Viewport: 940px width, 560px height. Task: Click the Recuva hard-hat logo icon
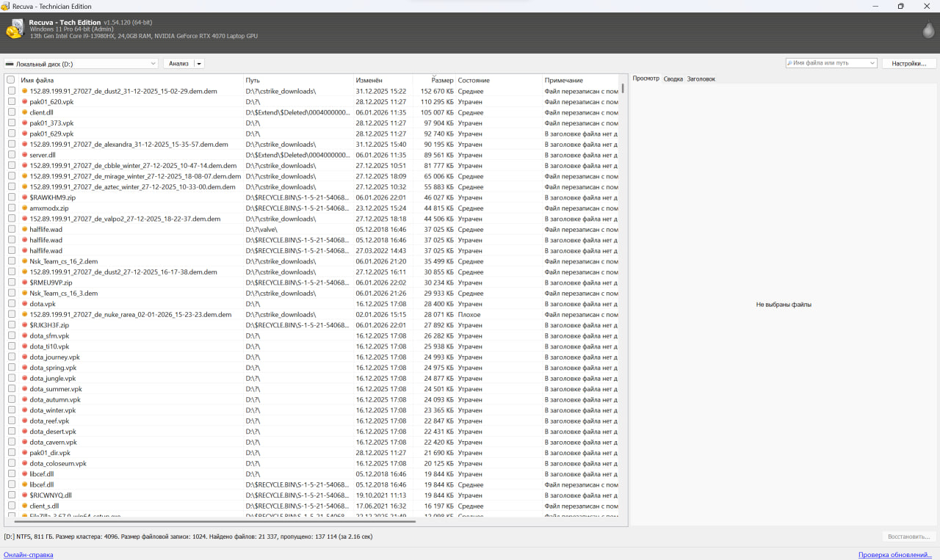(14, 29)
